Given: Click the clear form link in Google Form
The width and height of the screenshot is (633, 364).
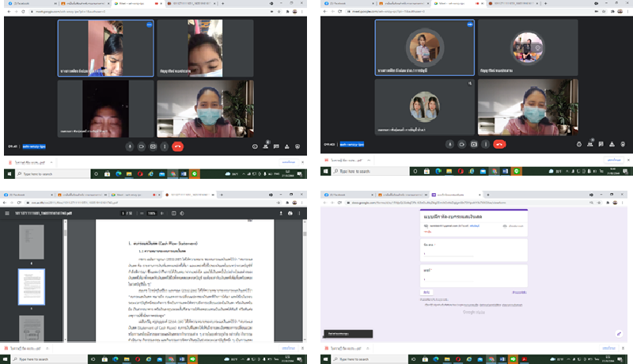Looking at the screenshot, I should [x=519, y=291].
